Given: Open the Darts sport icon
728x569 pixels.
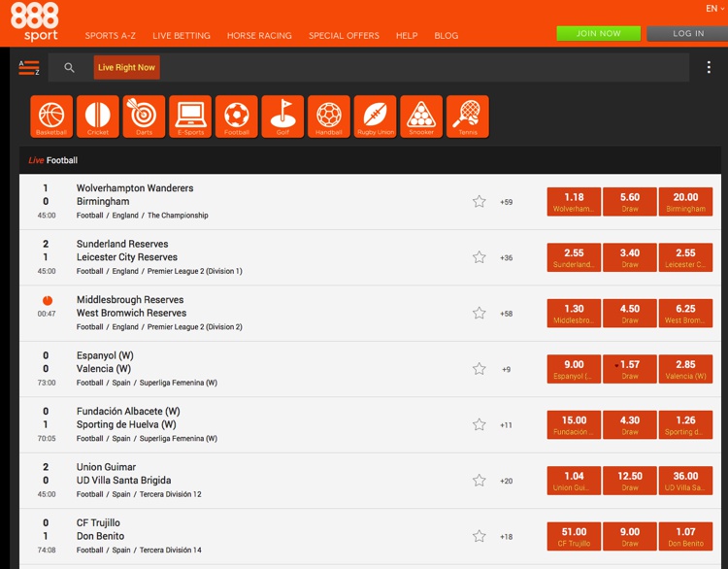Looking at the screenshot, I should click(x=144, y=117).
